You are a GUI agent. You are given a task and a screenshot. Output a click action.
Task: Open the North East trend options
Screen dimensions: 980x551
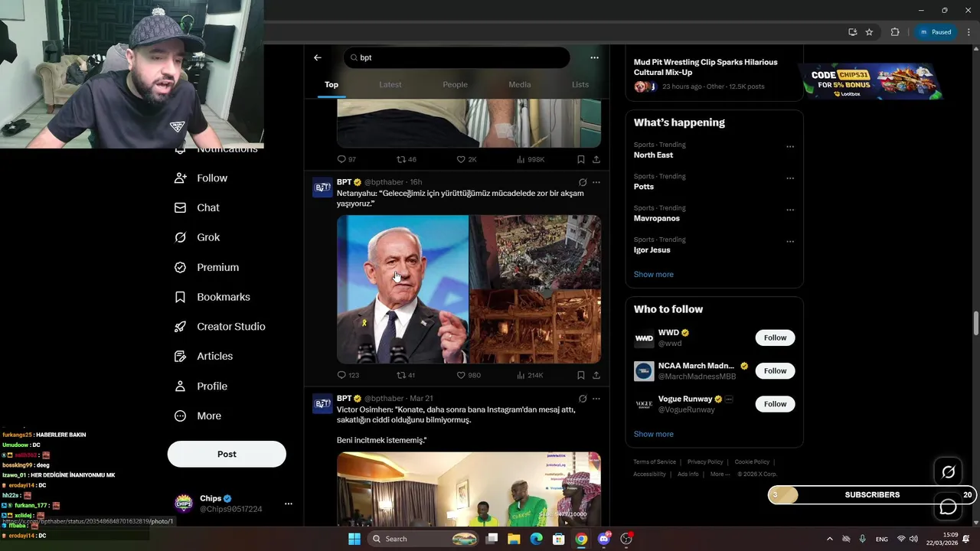790,146
